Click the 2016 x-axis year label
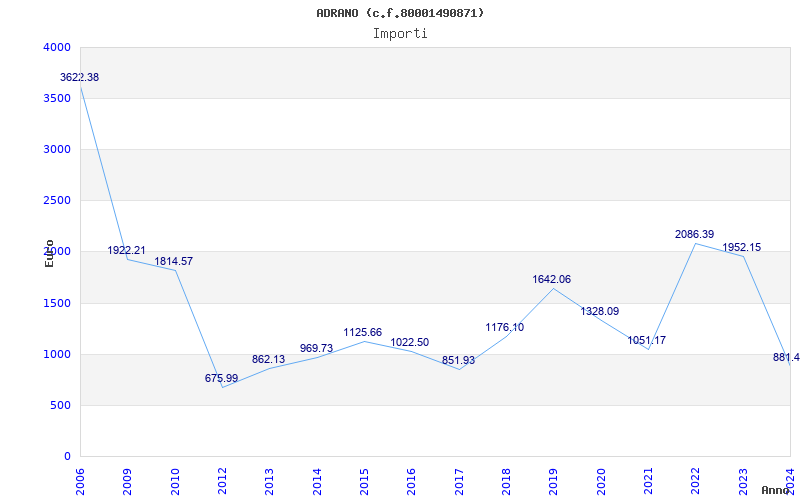The width and height of the screenshot is (800, 500). (x=411, y=482)
